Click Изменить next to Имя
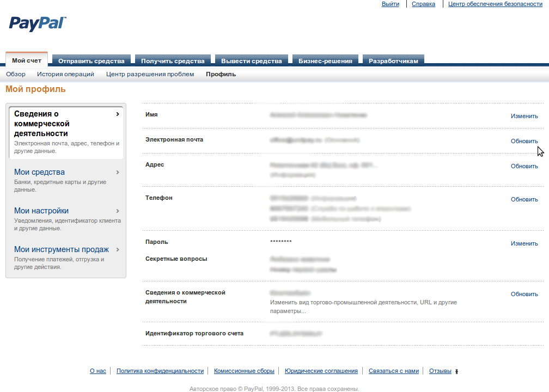The image size is (549, 392). pos(524,116)
